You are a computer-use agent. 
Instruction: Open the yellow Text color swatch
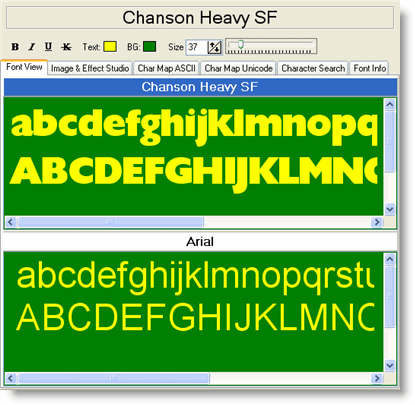click(110, 47)
